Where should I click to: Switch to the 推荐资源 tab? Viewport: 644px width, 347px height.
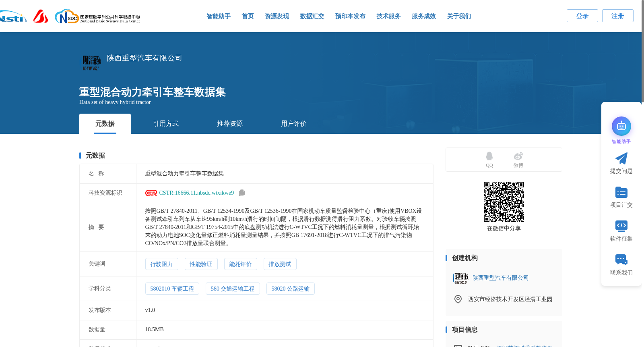230,124
